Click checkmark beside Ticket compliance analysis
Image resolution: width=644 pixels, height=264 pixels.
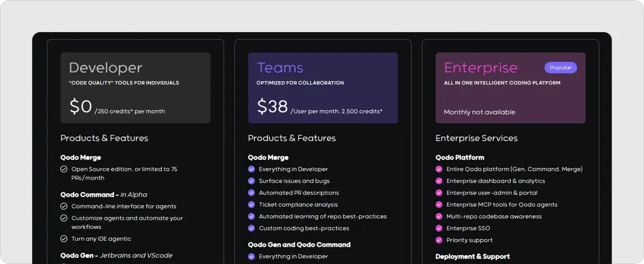point(252,205)
